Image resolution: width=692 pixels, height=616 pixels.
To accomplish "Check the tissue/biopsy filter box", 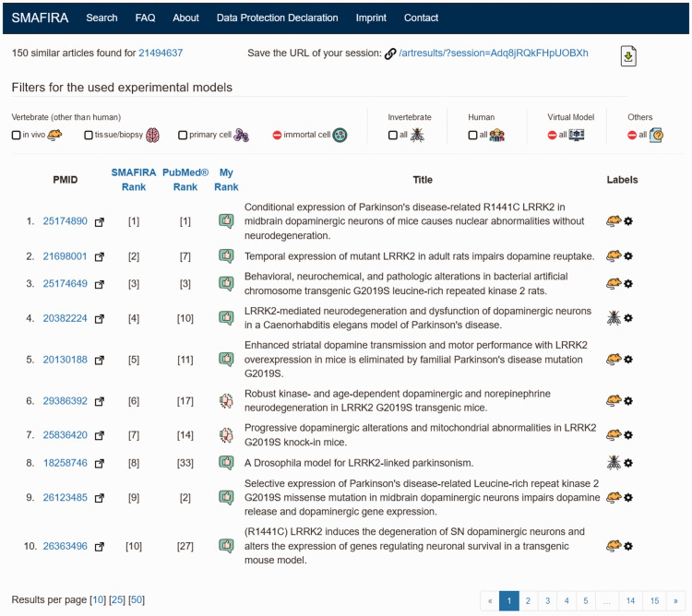I will coord(89,135).
